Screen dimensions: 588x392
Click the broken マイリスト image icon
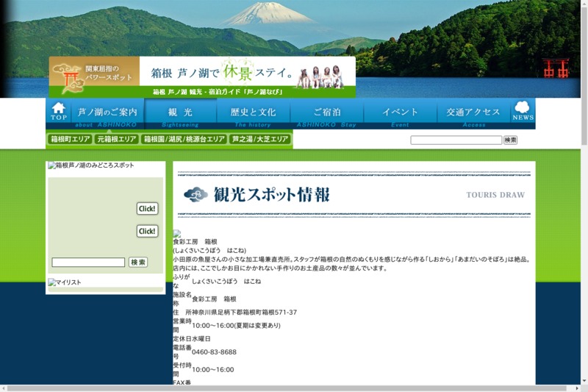click(52, 282)
